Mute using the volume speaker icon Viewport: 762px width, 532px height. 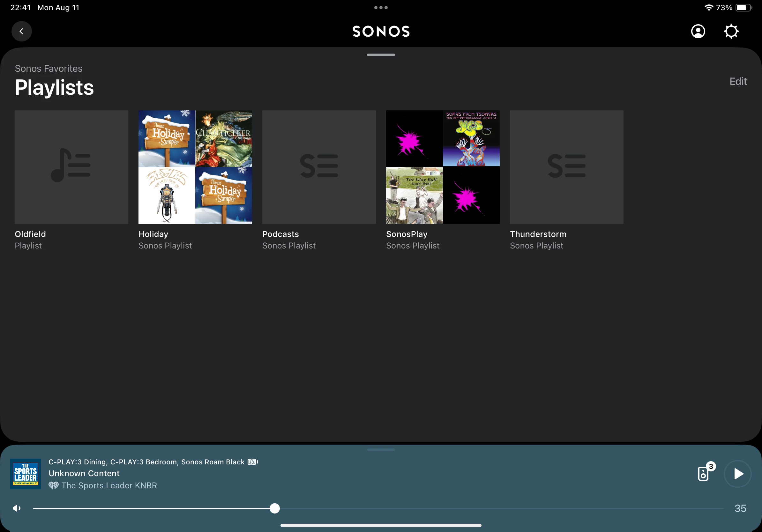point(17,508)
